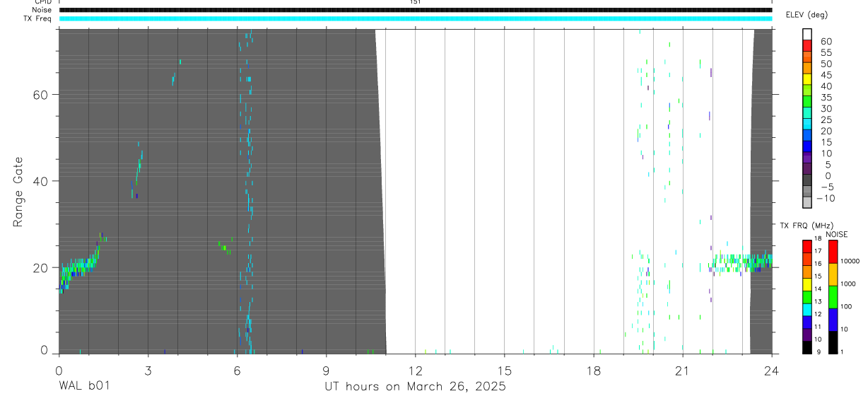Click the '55' value in the ELEV legend
This screenshot has width=868, height=401.
(x=826, y=52)
